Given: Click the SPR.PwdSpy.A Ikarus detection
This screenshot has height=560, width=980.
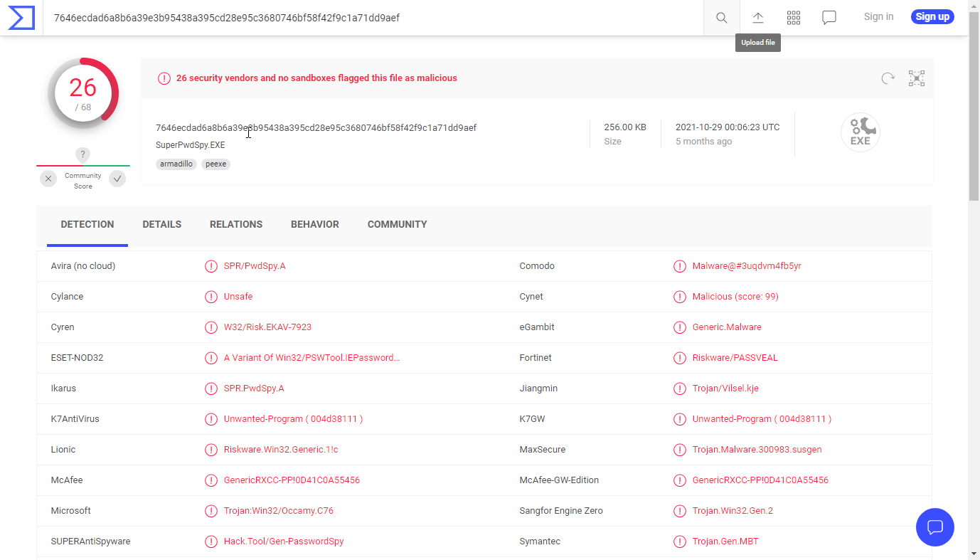Looking at the screenshot, I should pos(254,389).
